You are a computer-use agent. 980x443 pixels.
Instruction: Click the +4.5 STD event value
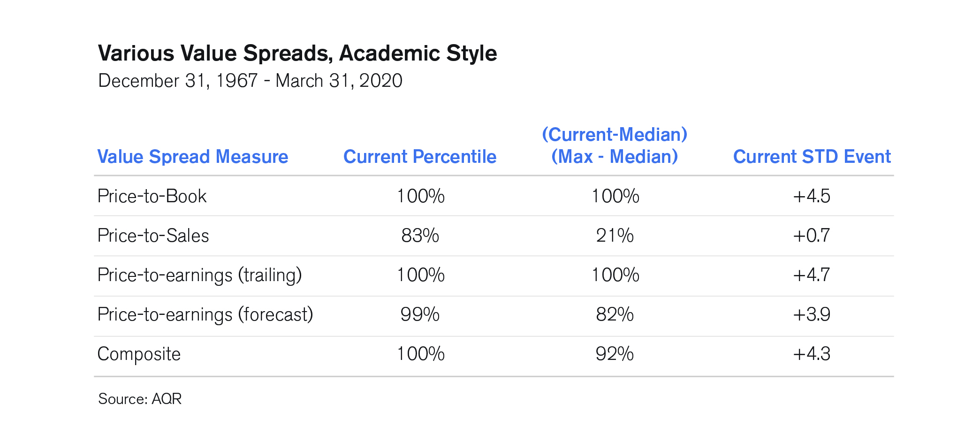pos(812,196)
